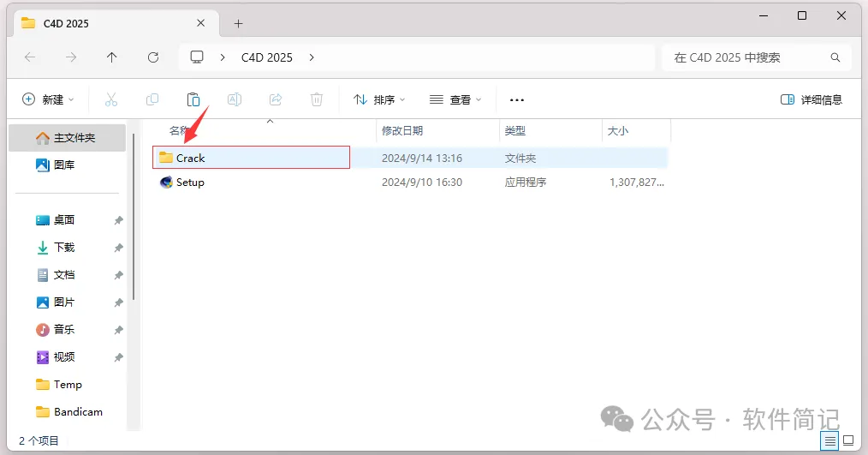Open the 排序 sort dropdown
Image resolution: width=868 pixels, height=455 pixels.
[380, 99]
